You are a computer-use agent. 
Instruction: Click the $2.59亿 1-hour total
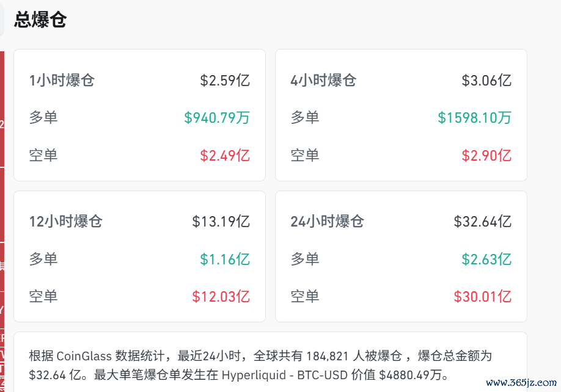point(225,80)
